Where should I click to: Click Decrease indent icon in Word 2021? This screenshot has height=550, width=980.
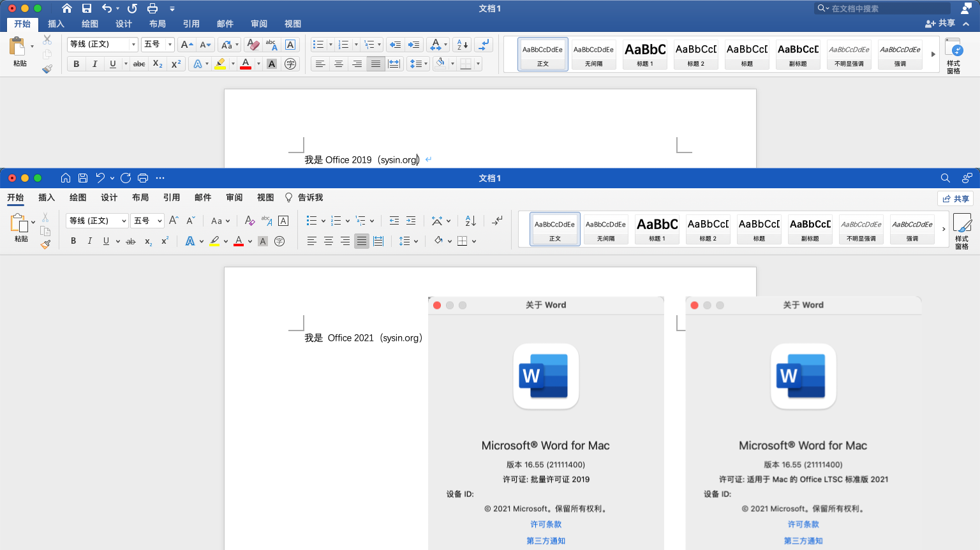(394, 221)
